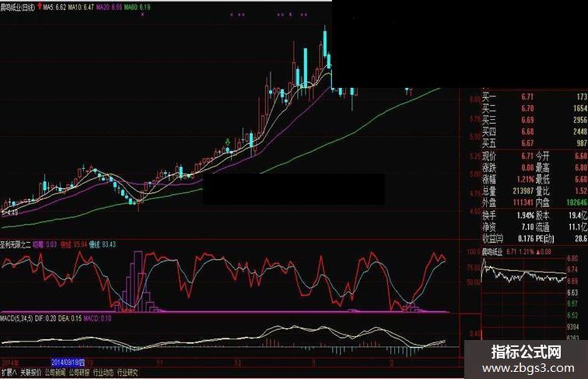The image size is (588, 379).
Task: Click the 买三 bid row price 6.69
Action: pos(527,120)
